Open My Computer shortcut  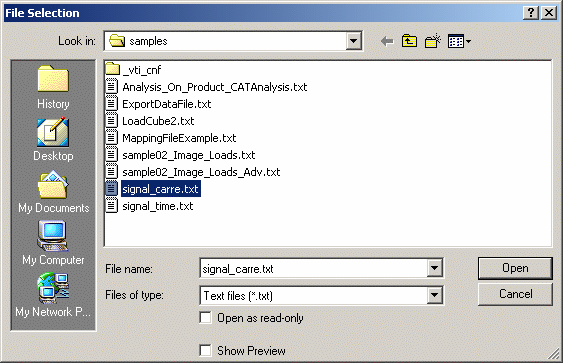53,243
